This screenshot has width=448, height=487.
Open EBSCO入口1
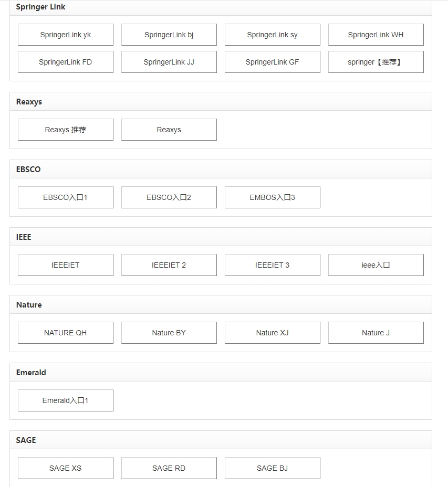click(x=66, y=197)
